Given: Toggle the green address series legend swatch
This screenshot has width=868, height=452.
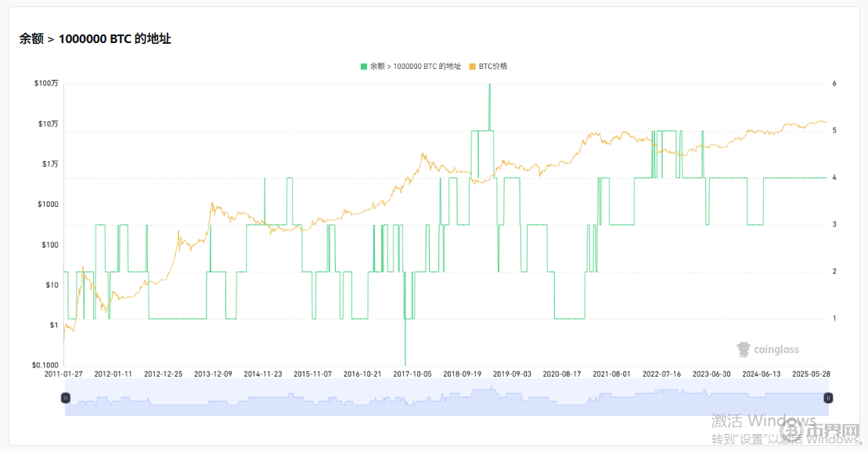Looking at the screenshot, I should coord(364,67).
